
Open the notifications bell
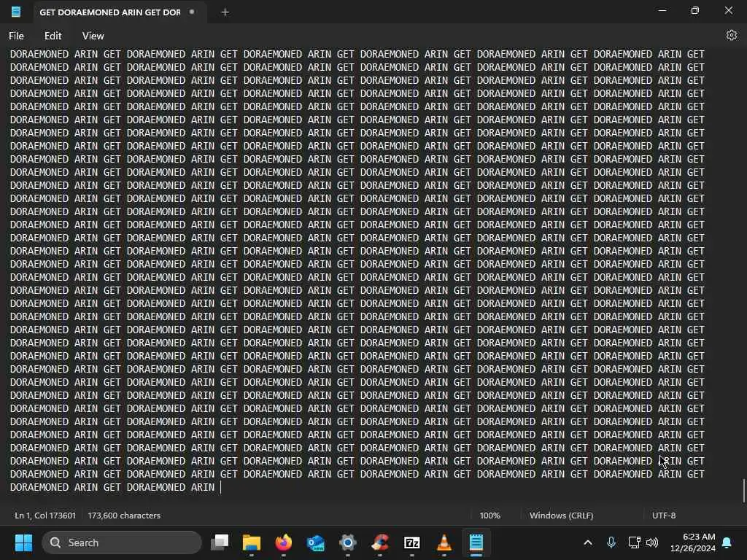point(727,542)
